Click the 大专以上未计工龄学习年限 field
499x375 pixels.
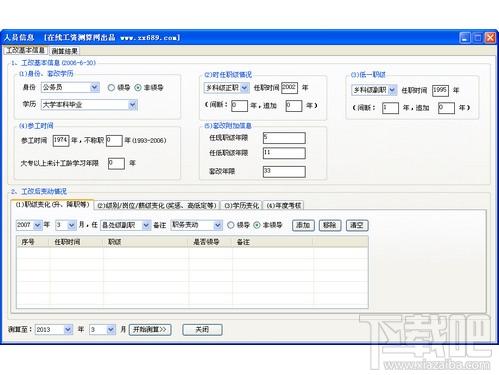click(116, 163)
